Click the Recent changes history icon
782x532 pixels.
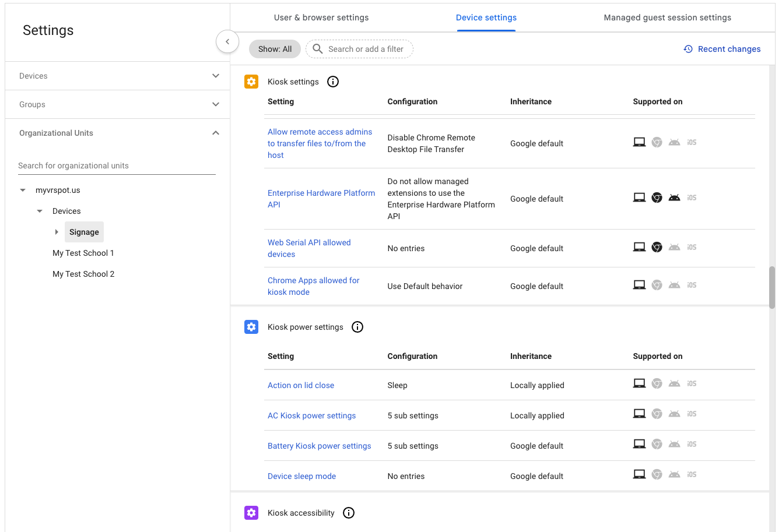[688, 49]
